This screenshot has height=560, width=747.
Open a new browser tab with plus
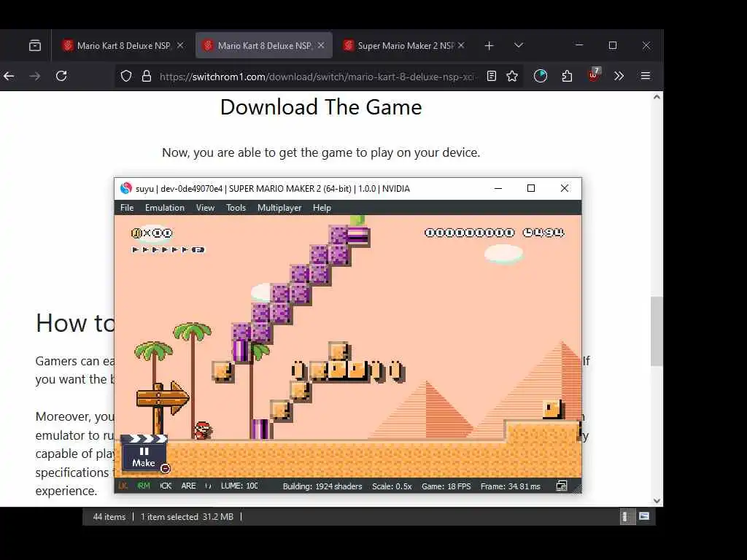click(489, 46)
